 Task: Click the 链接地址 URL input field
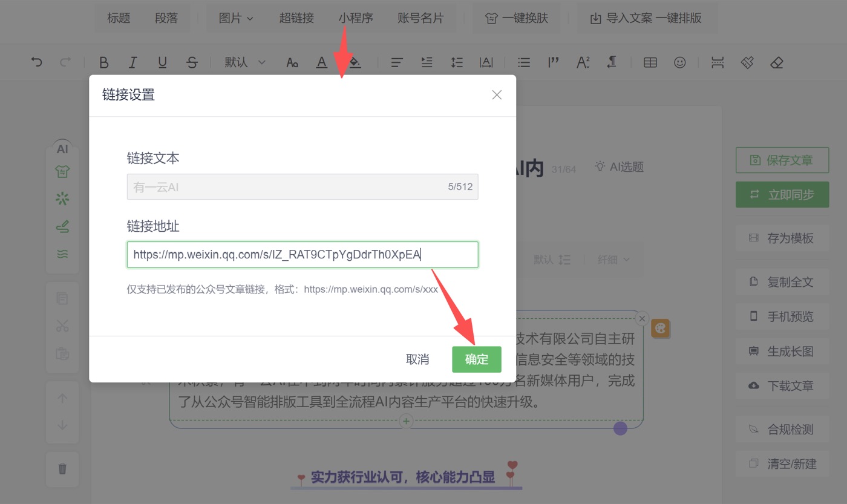(x=302, y=255)
